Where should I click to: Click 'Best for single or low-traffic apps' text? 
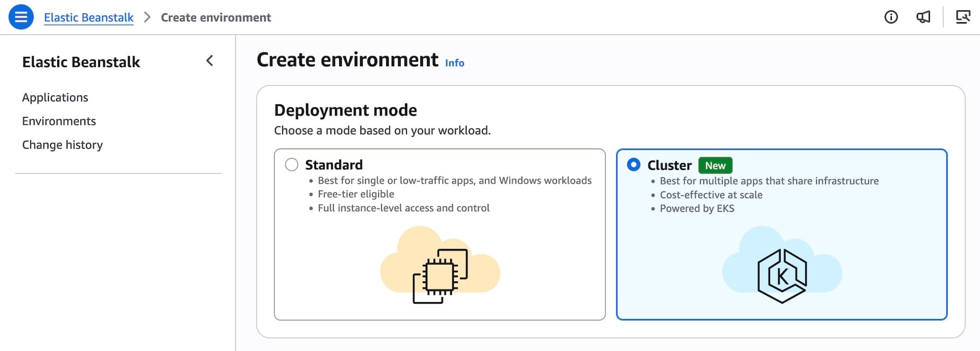click(396, 181)
